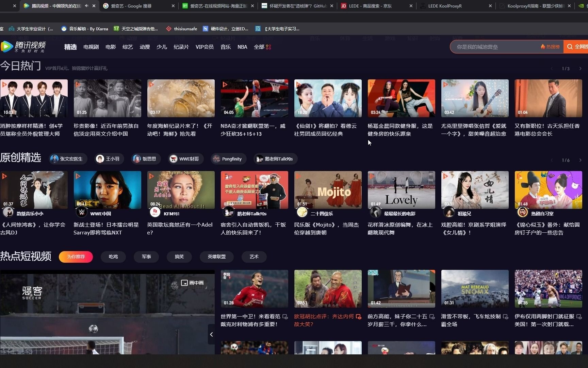588x368 pixels.
Task: Open the 又有新职位 古天乐 video title
Action: coord(547,130)
